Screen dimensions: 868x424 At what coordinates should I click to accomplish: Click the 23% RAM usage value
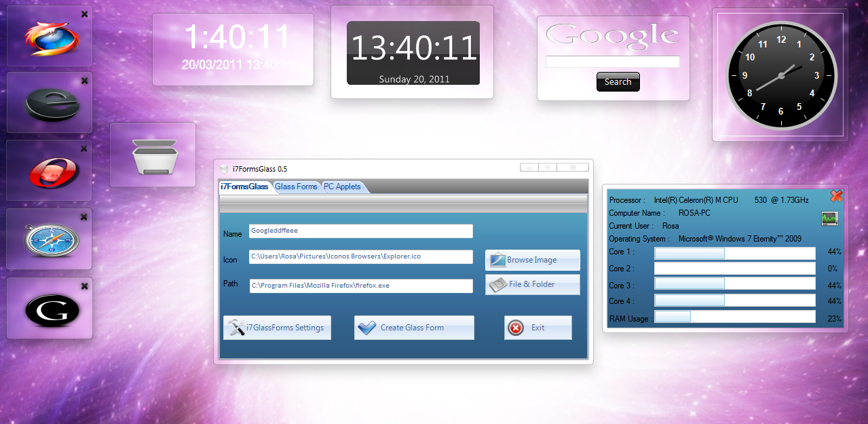[834, 318]
